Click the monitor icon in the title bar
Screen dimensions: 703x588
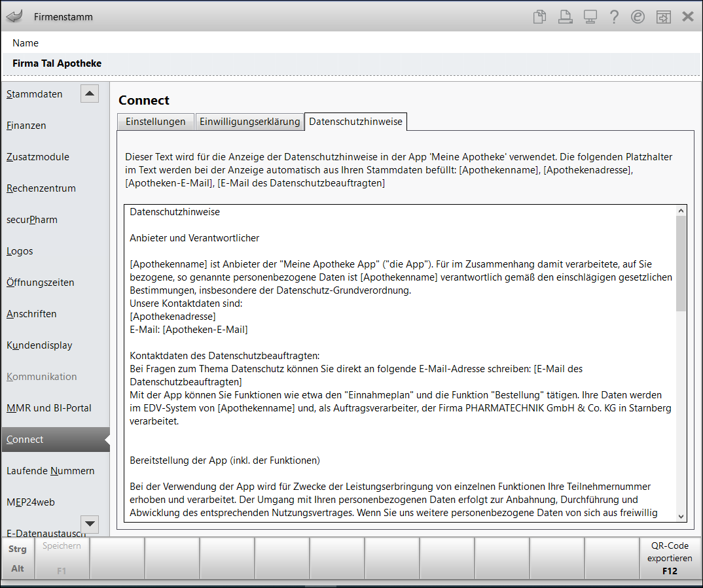(590, 16)
